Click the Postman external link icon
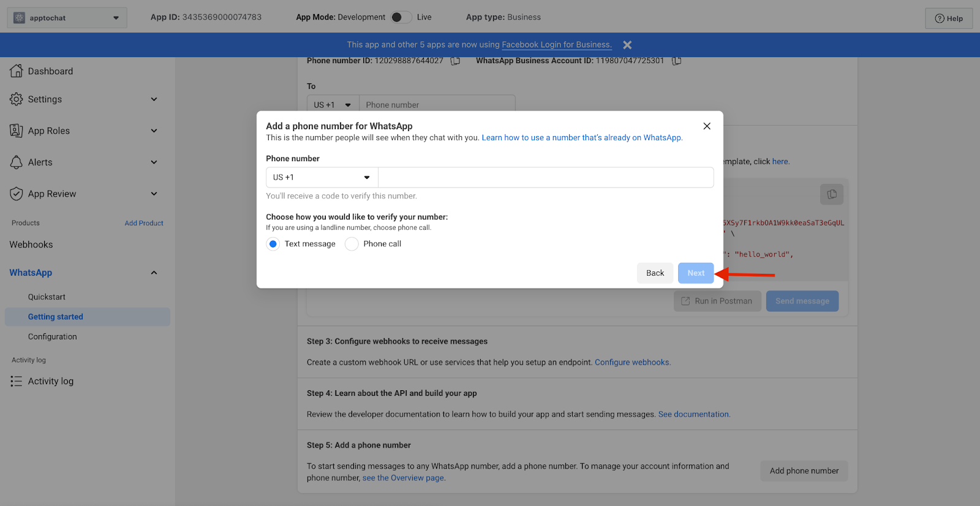Viewport: 980px width, 506px height. 685,301
